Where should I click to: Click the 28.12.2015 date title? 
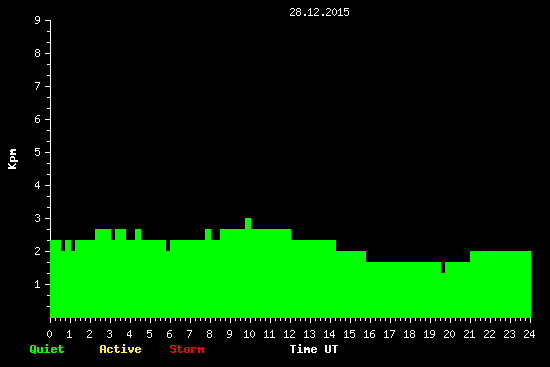(319, 12)
